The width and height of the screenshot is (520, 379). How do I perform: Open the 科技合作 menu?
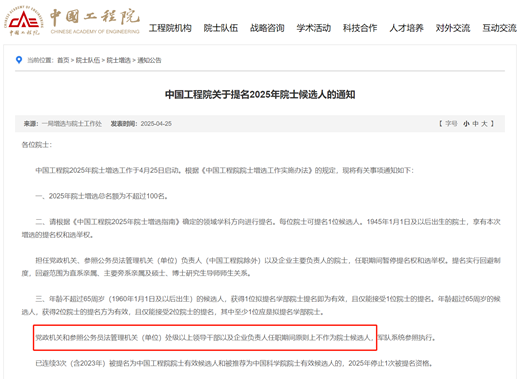(360, 28)
